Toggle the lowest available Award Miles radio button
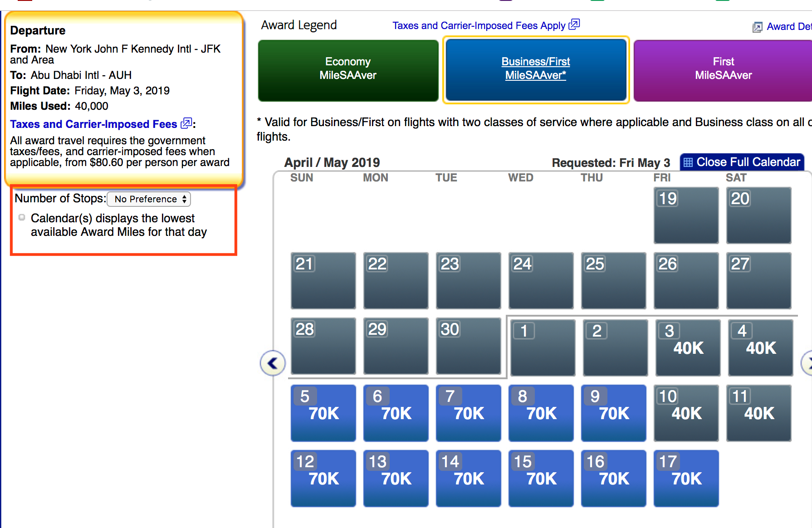The width and height of the screenshot is (812, 528). (22, 218)
